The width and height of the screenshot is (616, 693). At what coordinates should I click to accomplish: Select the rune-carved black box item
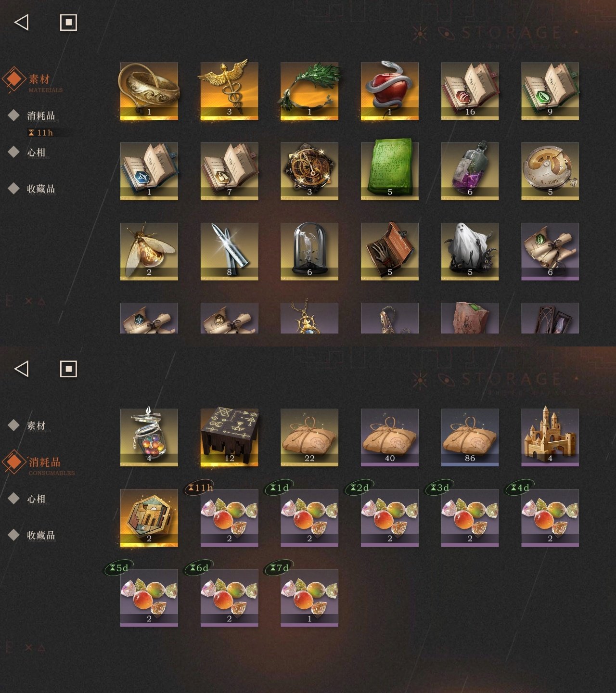point(229,437)
